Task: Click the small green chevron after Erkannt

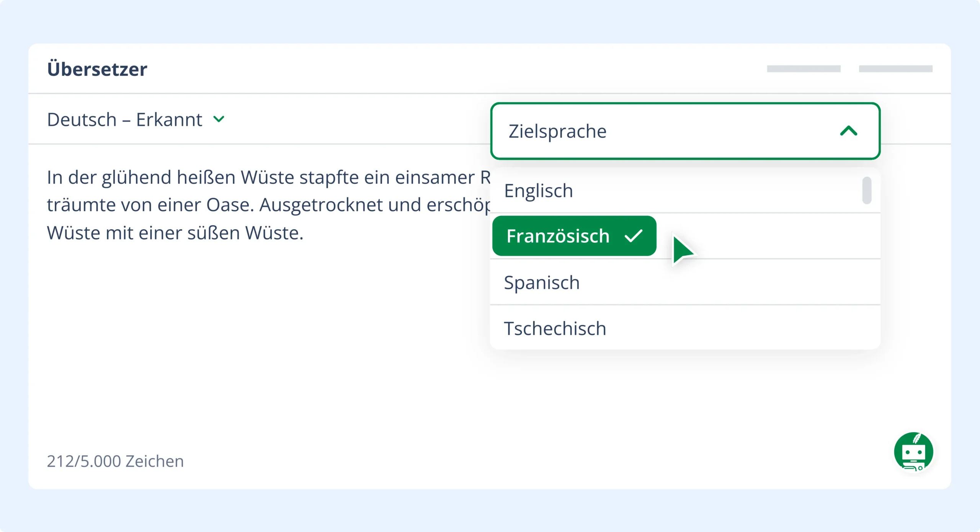Action: click(x=219, y=119)
